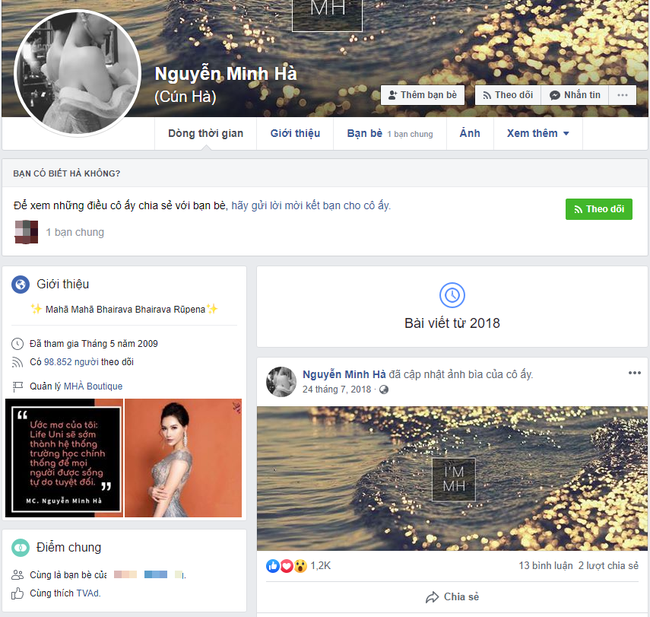Viewport: 650px width, 617px height.
Task: Switch to the Giới thiệu tab
Action: coord(295,134)
